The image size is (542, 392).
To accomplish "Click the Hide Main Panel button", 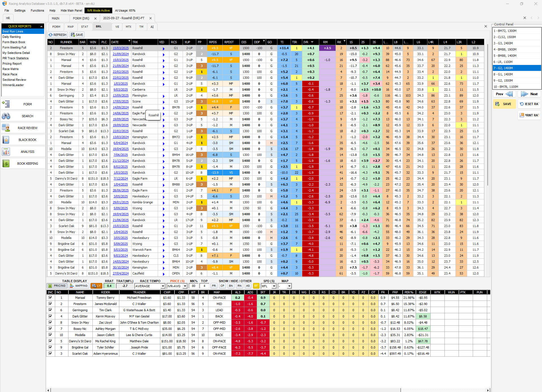I will pos(71,10).
